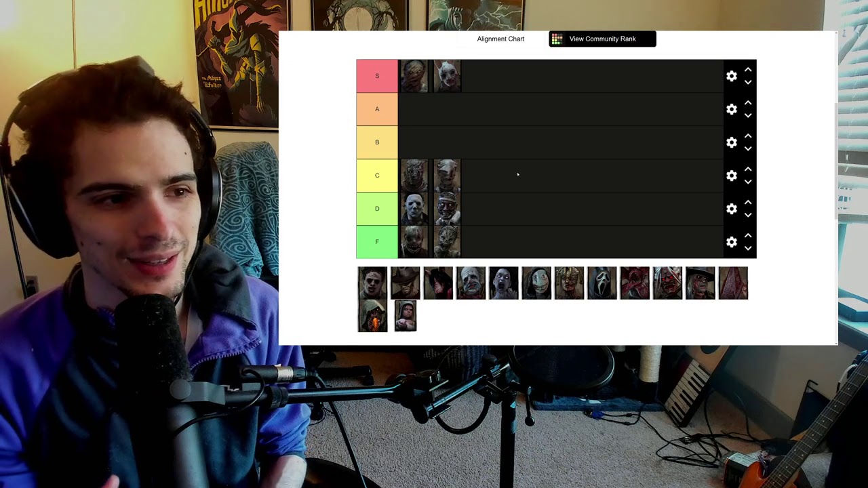The width and height of the screenshot is (868, 488).
Task: Select the second portrait in C tier
Action: (447, 176)
